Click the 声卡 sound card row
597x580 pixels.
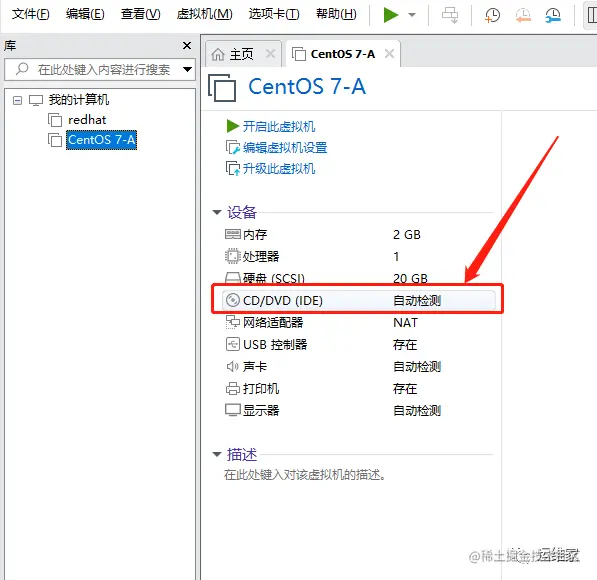point(359,367)
